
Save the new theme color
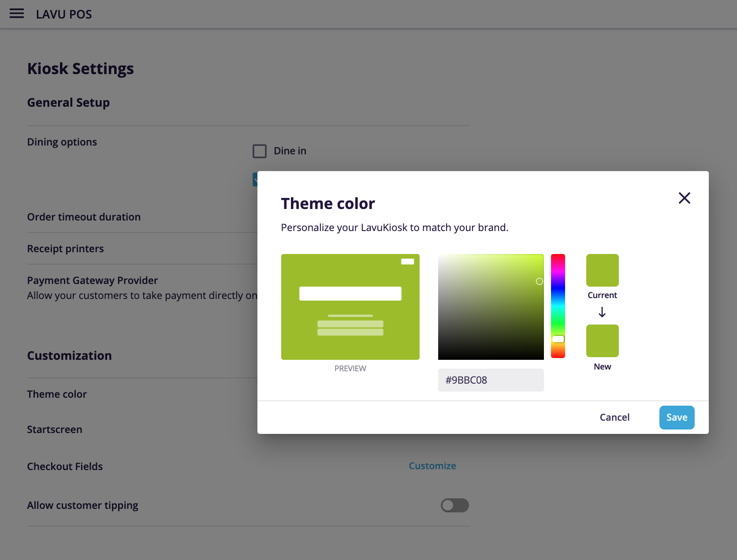(x=677, y=417)
